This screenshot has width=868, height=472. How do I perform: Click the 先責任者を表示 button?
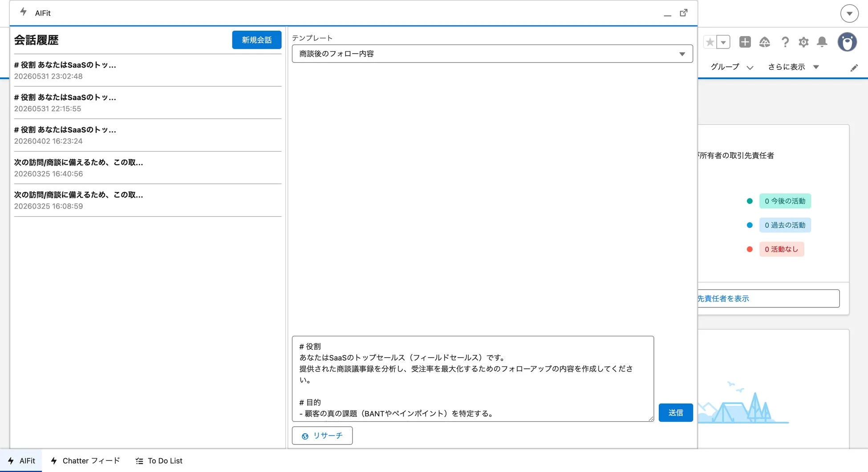coord(768,299)
